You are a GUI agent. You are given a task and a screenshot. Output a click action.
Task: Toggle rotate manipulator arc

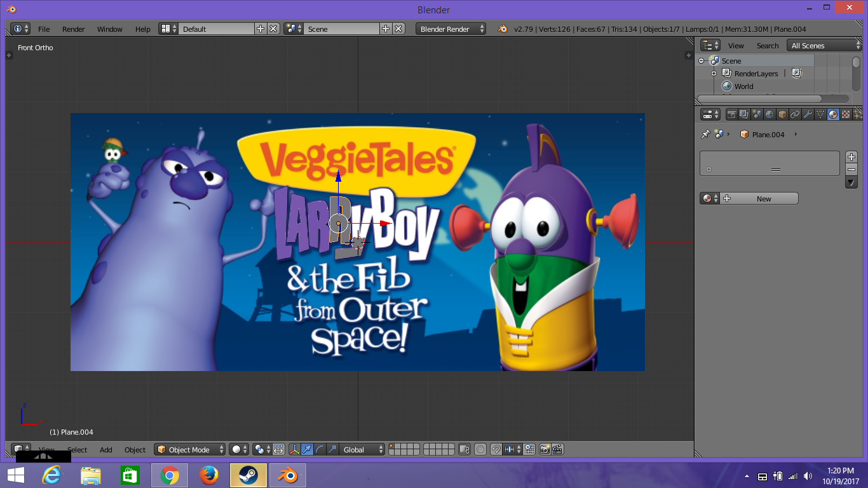click(x=320, y=449)
